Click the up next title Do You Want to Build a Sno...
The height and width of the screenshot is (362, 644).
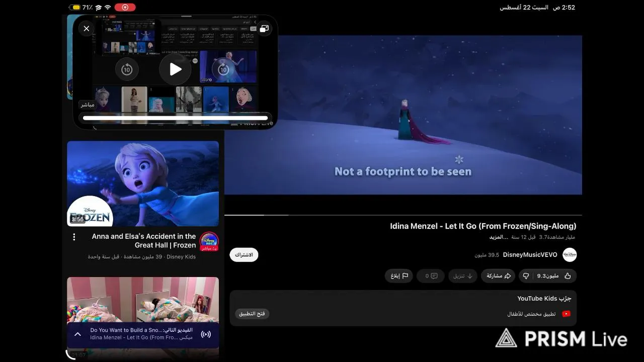click(141, 330)
